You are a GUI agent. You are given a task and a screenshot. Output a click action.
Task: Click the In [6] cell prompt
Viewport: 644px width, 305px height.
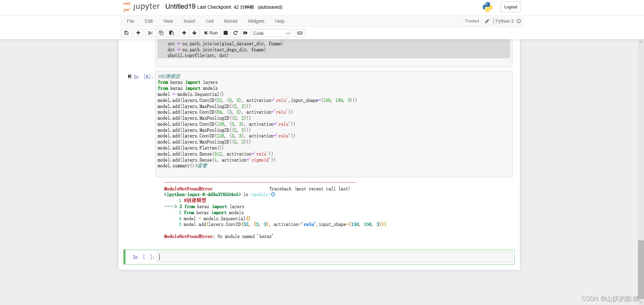(143, 77)
